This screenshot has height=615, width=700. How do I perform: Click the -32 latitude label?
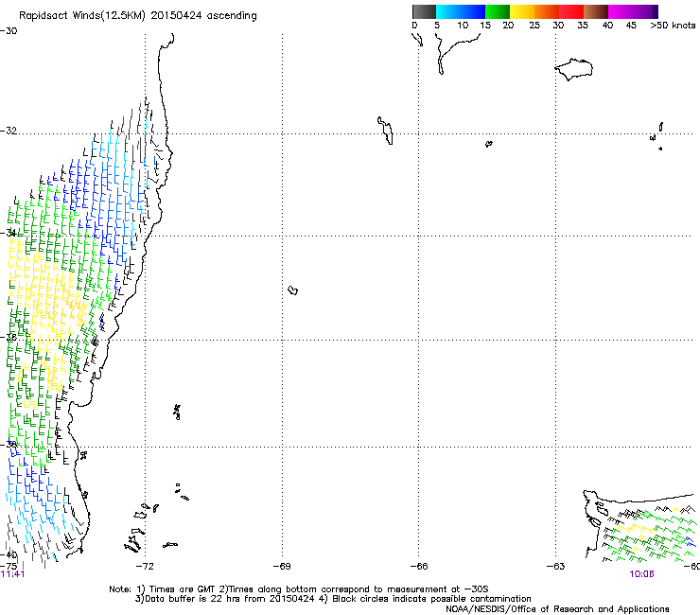(9, 131)
